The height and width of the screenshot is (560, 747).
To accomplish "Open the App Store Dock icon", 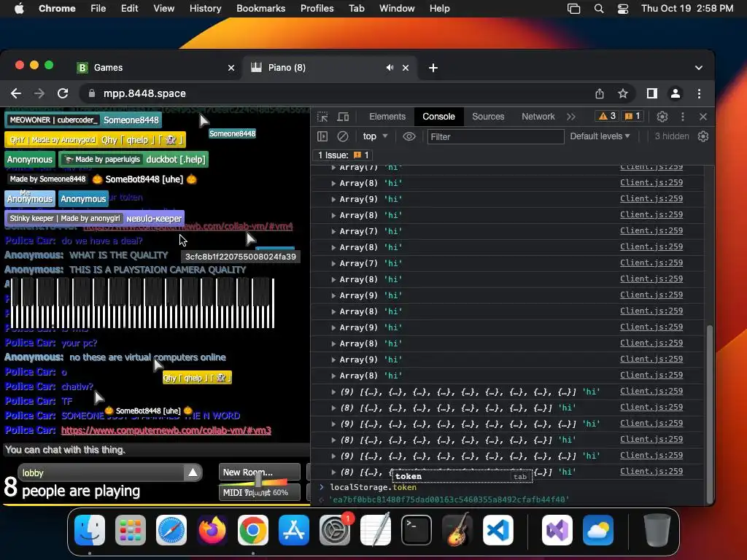I will (294, 530).
